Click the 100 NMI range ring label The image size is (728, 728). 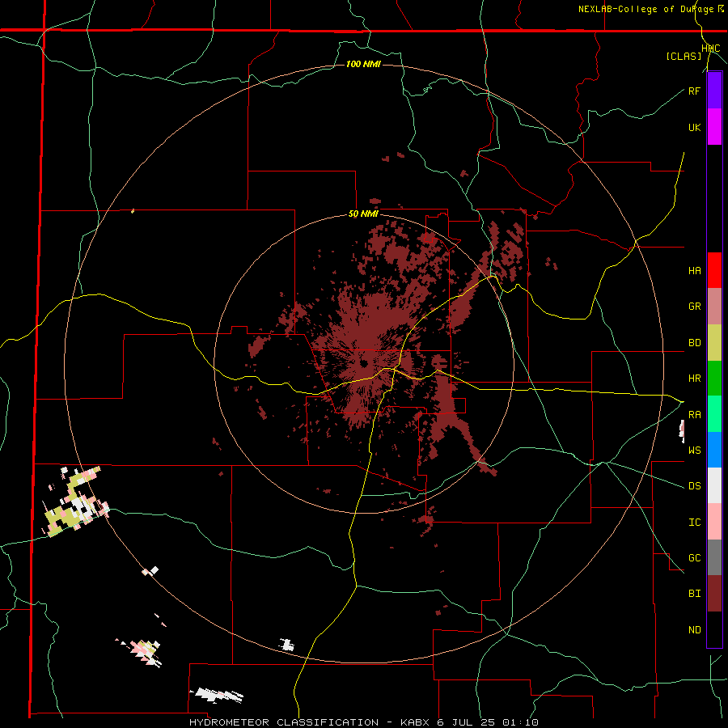363,64
